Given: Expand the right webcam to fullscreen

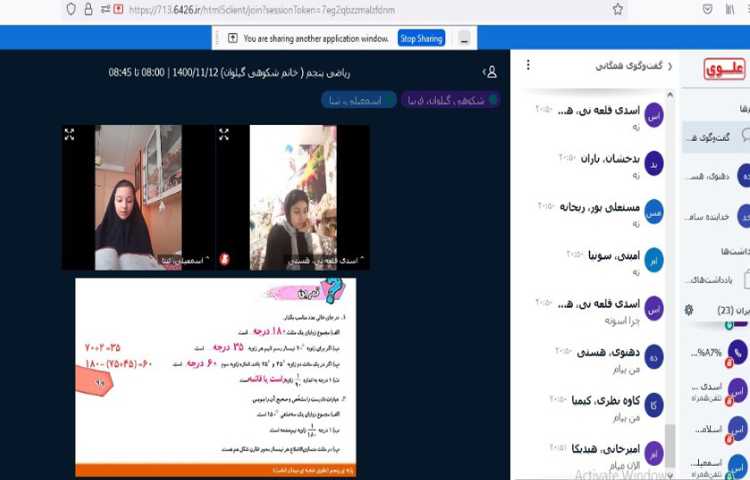Looking at the screenshot, I should pos(224,134).
